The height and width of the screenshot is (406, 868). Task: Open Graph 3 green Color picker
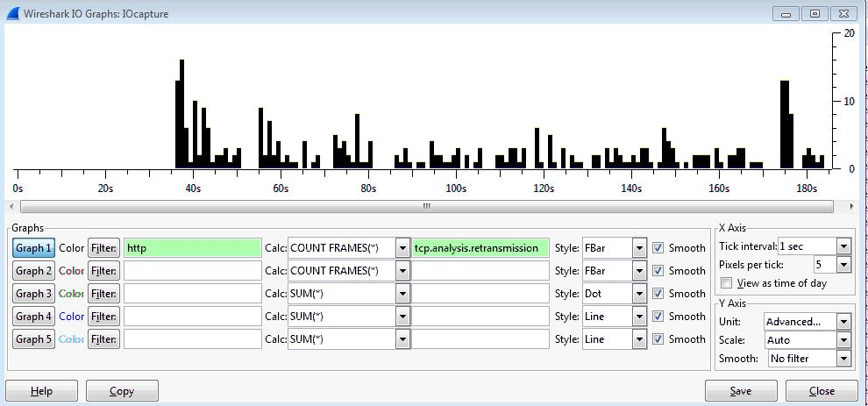71,294
